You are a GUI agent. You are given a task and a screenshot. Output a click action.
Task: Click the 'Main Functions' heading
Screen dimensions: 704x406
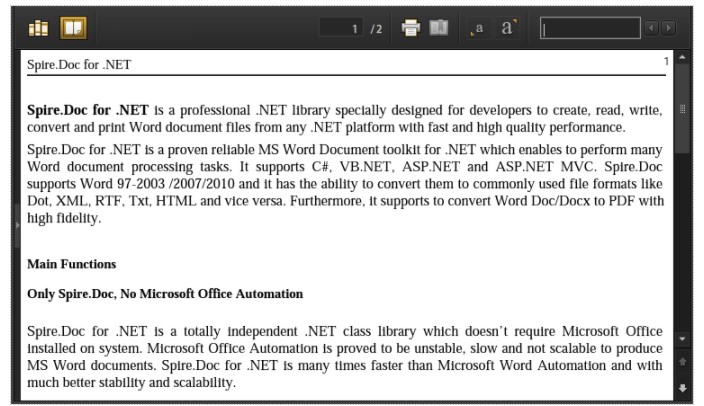pos(72,264)
